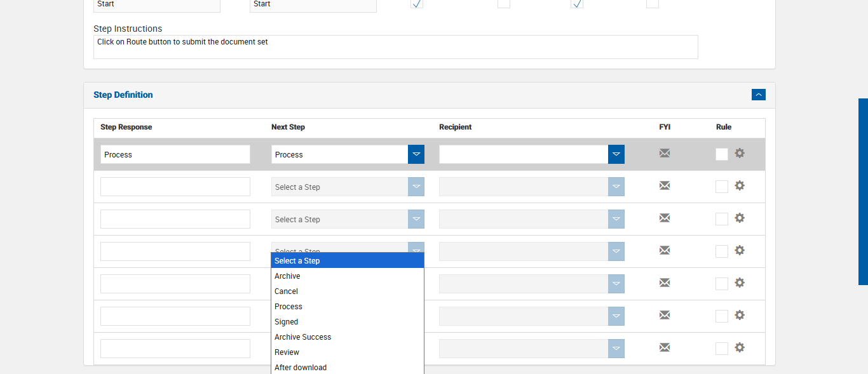This screenshot has height=374, width=868.
Task: Choose Signed from the step list
Action: point(287,322)
